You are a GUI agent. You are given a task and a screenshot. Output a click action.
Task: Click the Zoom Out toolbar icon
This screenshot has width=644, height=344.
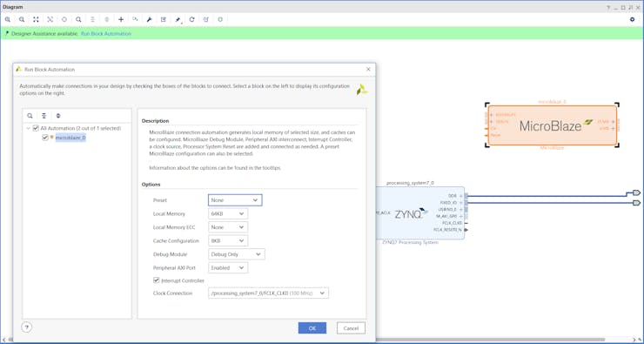22,19
